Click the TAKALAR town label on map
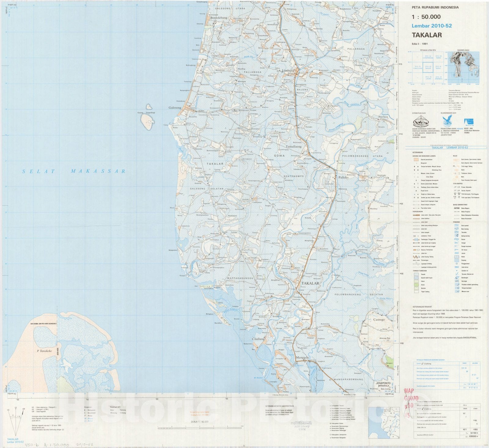 pyautogui.click(x=310, y=283)
